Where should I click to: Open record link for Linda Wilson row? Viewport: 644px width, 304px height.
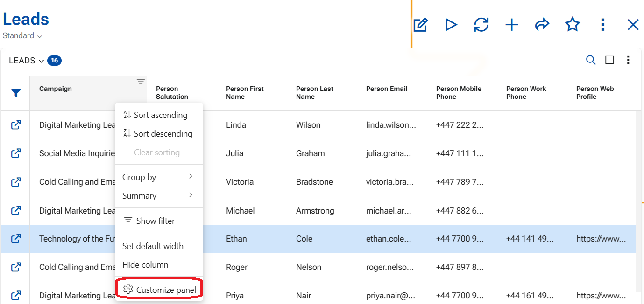pyautogui.click(x=16, y=125)
